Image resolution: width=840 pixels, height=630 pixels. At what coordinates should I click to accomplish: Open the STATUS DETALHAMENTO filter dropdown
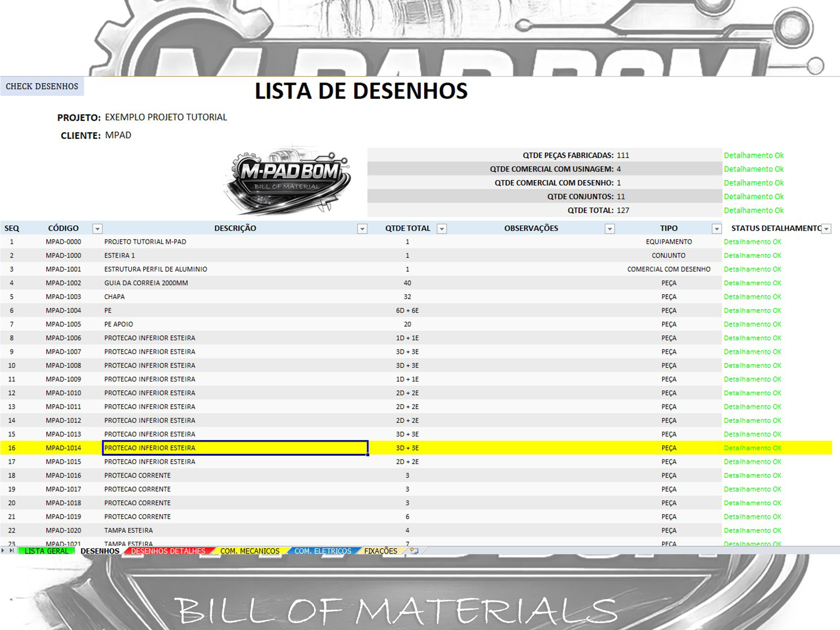pos(826,229)
